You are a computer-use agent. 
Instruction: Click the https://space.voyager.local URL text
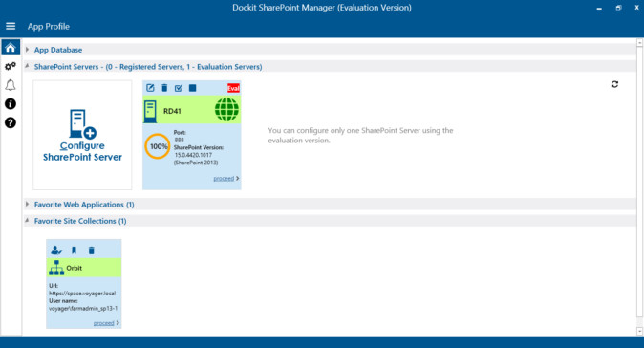point(82,294)
